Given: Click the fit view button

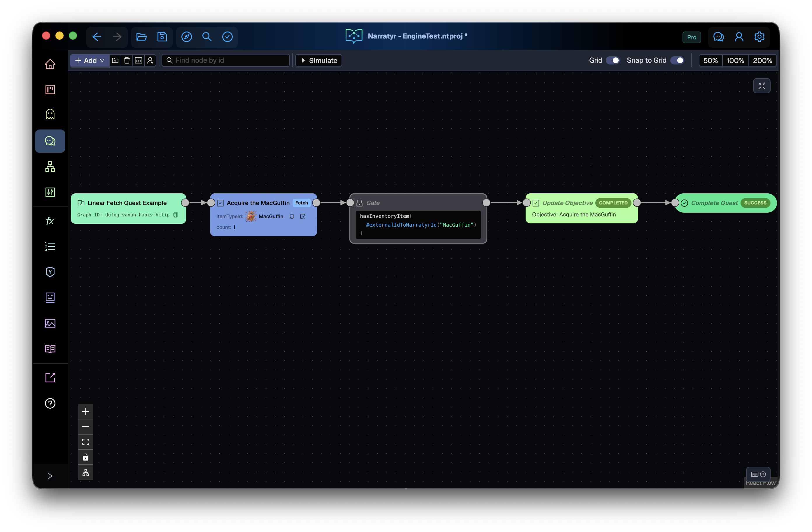Looking at the screenshot, I should 86,442.
